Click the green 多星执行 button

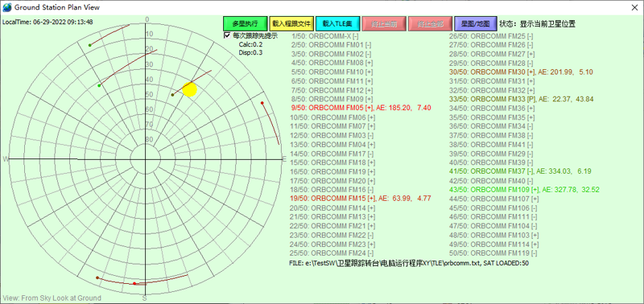(246, 24)
